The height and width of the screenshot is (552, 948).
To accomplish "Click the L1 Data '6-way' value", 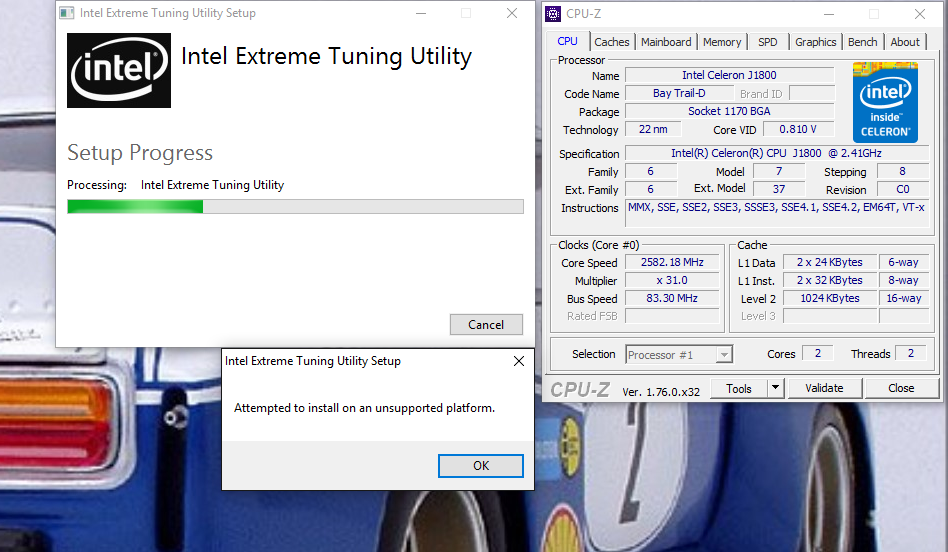I will [904, 262].
